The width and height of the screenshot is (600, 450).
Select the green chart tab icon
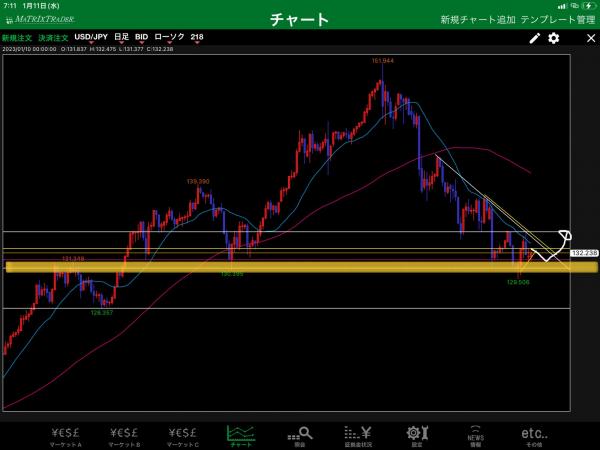click(x=241, y=436)
